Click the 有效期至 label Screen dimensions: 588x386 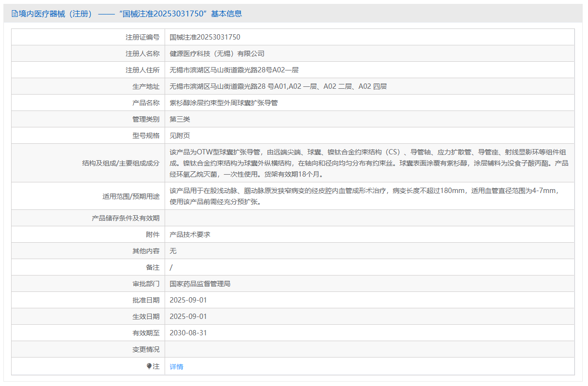[x=146, y=333]
